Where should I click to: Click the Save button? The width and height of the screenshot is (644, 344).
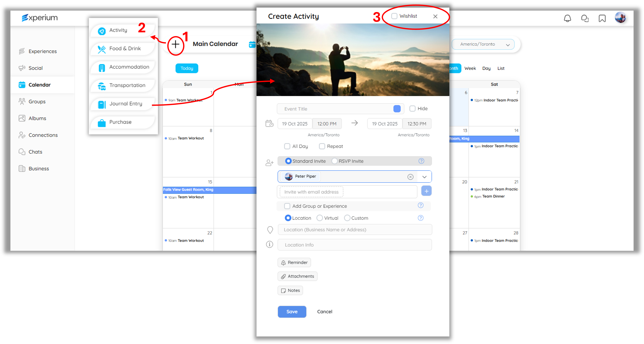pyautogui.click(x=292, y=311)
